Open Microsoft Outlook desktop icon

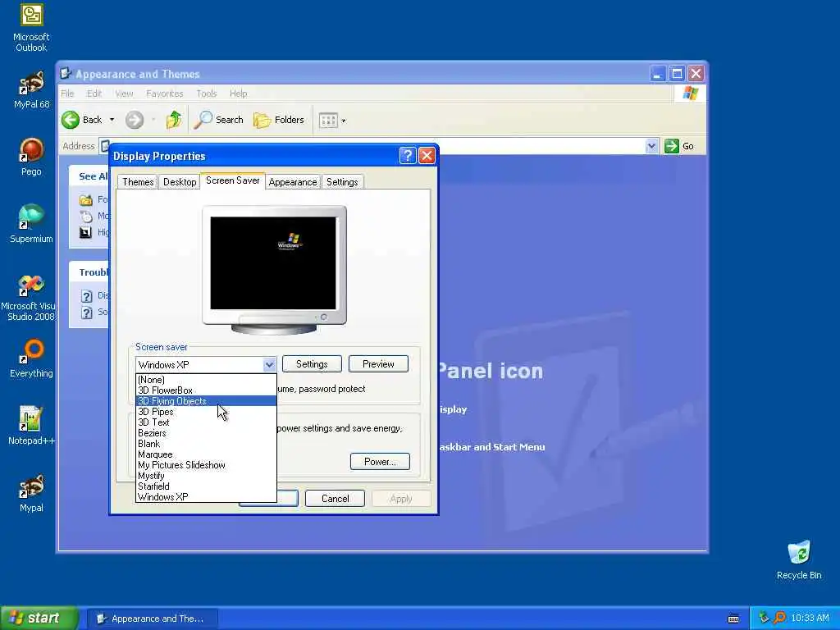click(x=31, y=27)
